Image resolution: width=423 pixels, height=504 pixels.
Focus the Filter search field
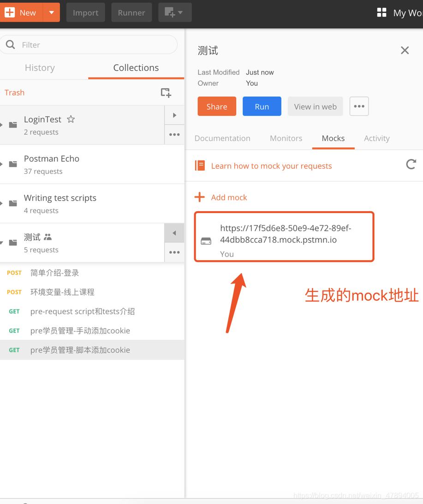89,45
